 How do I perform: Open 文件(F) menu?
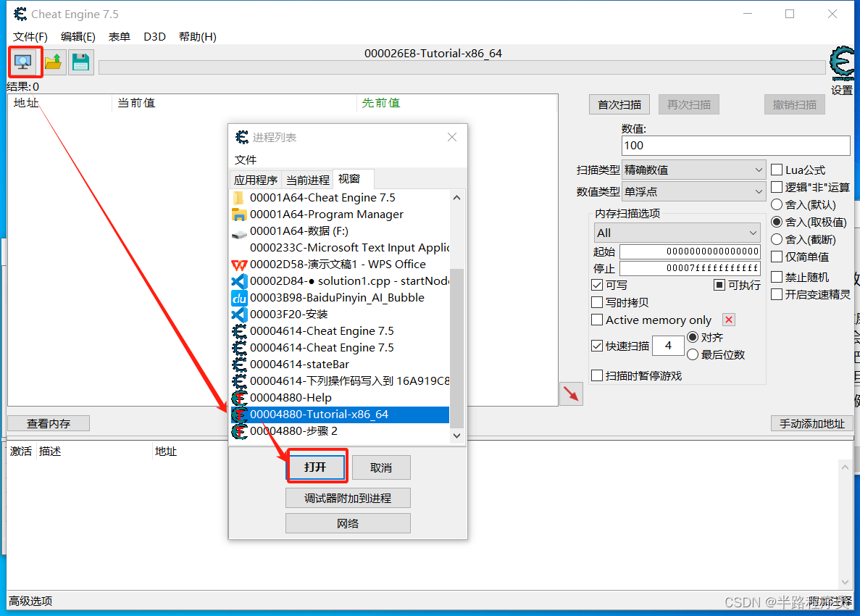point(30,37)
